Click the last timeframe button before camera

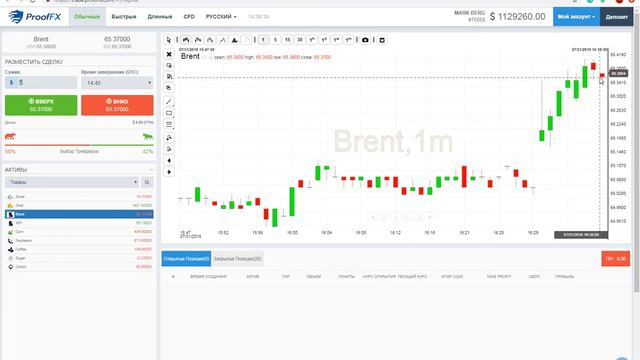coord(349,40)
